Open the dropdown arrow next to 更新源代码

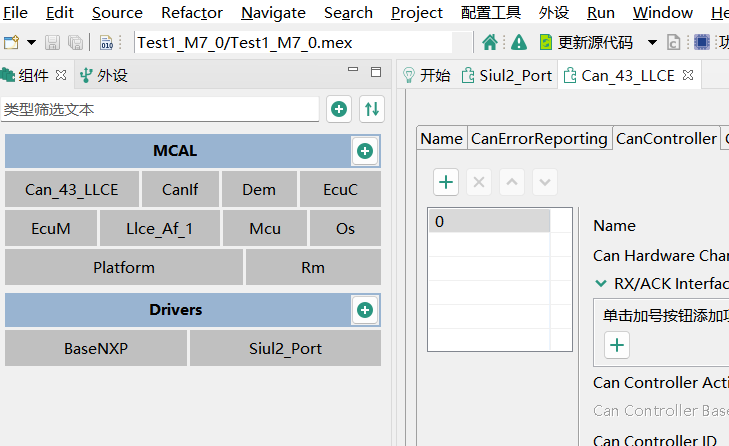[652, 43]
